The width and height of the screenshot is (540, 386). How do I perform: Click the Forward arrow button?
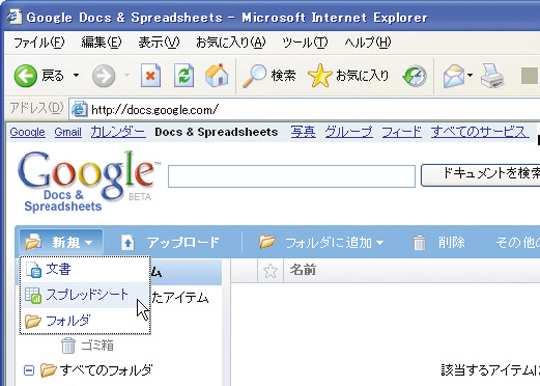tap(103, 75)
